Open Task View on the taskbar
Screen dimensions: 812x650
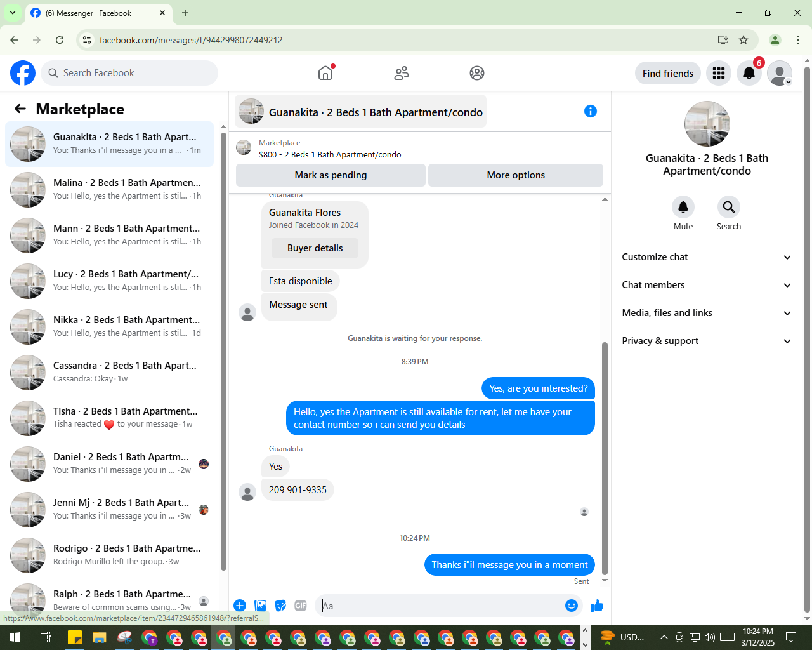[x=45, y=637]
